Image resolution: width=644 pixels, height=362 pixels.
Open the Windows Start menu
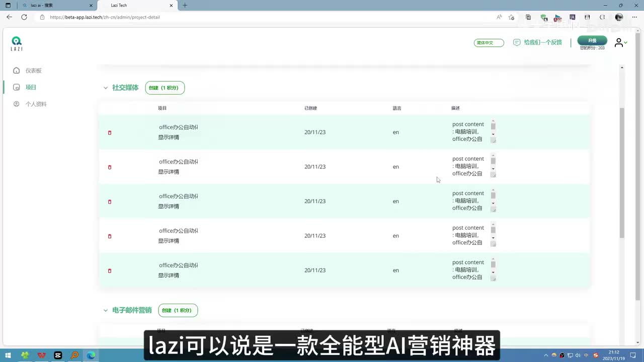pyautogui.click(x=8, y=355)
